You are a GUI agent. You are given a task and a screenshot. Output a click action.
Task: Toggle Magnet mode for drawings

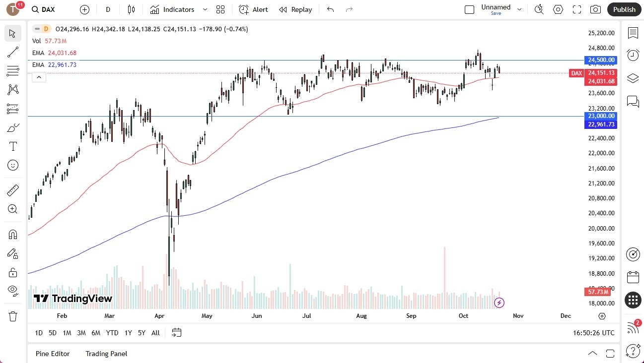click(12, 234)
